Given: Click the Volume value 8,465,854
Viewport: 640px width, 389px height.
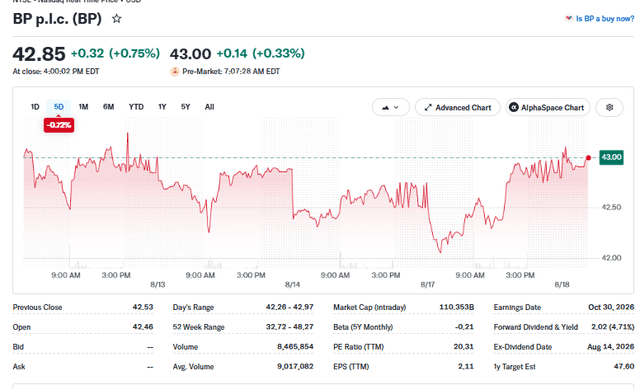Looking at the screenshot, I should (295, 347).
